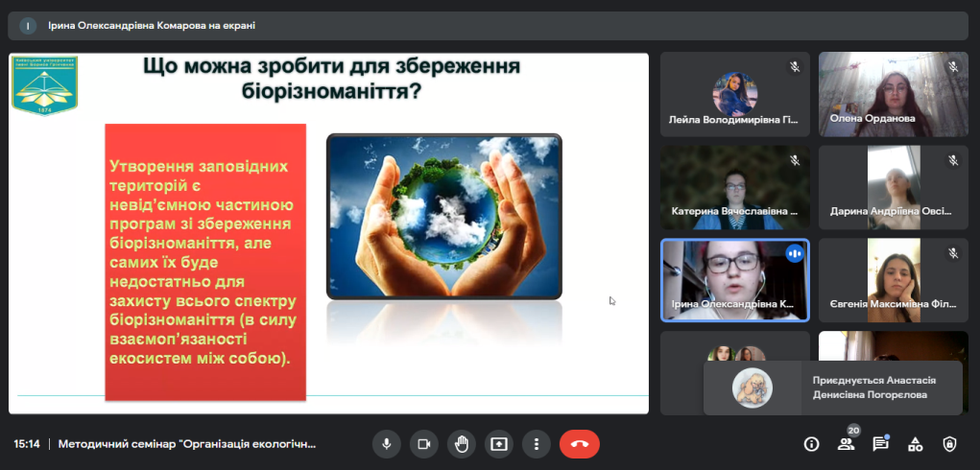
Task: Show participants list people icon
Action: 846,444
